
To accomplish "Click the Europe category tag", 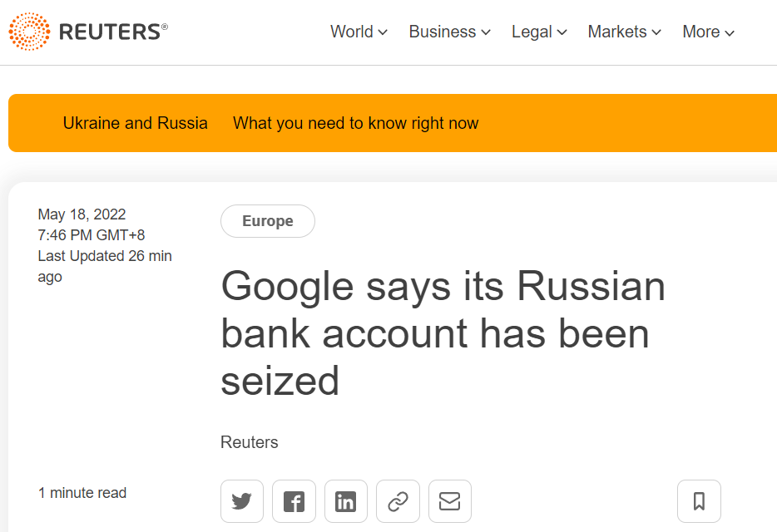I will [268, 221].
